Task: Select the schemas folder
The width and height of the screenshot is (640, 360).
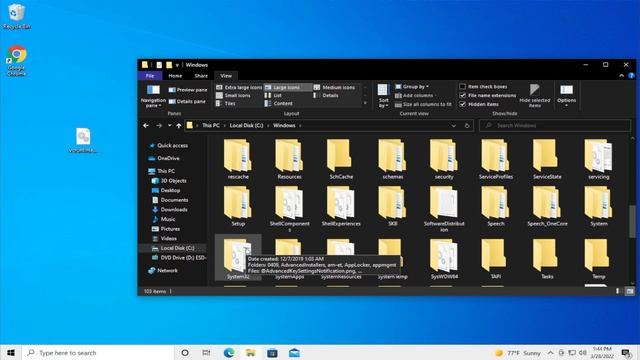Action: tap(393, 160)
